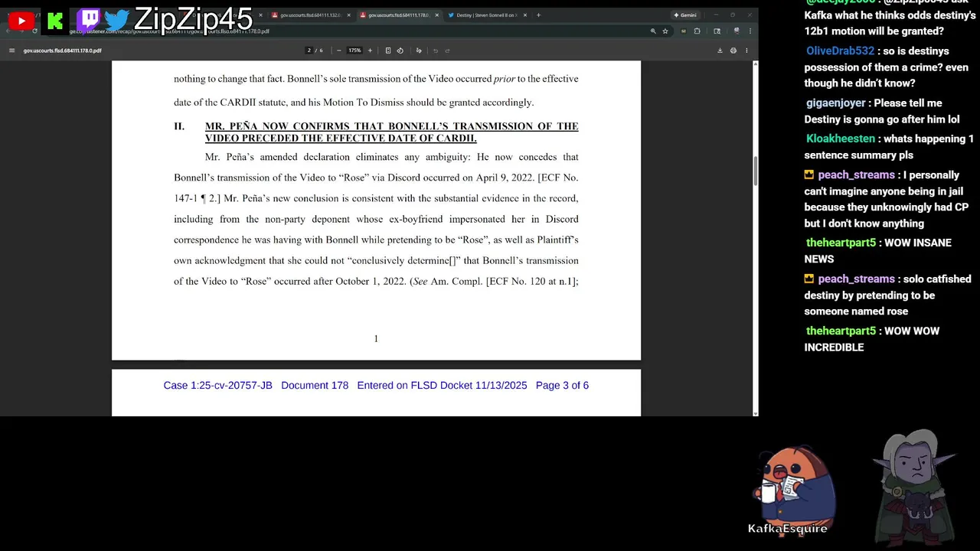Undo the last PDF annotation
980x551 pixels.
click(x=436, y=51)
